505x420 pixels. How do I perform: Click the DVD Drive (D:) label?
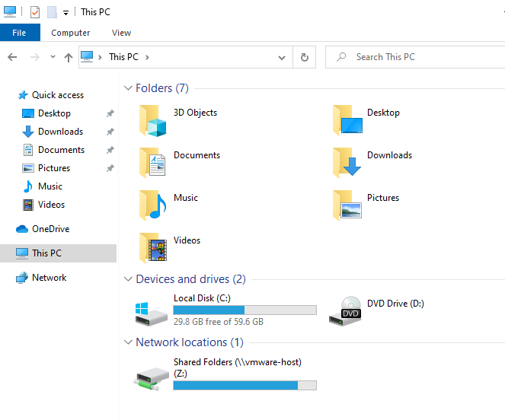tap(395, 303)
